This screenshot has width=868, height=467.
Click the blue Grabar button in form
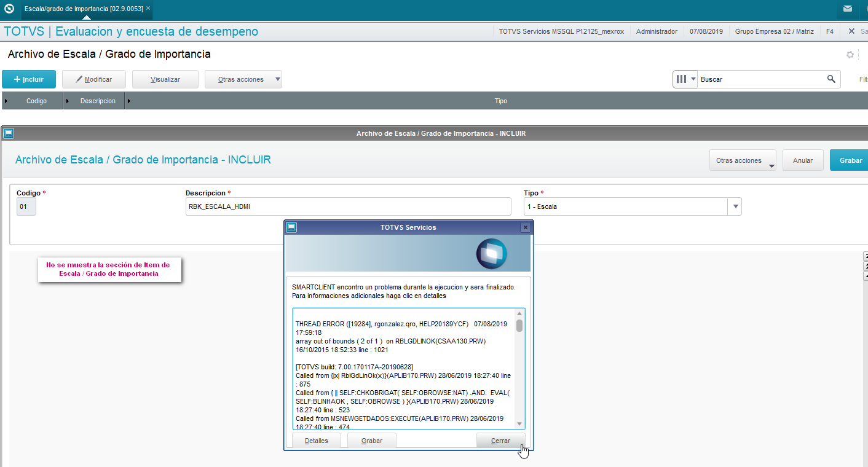click(850, 160)
